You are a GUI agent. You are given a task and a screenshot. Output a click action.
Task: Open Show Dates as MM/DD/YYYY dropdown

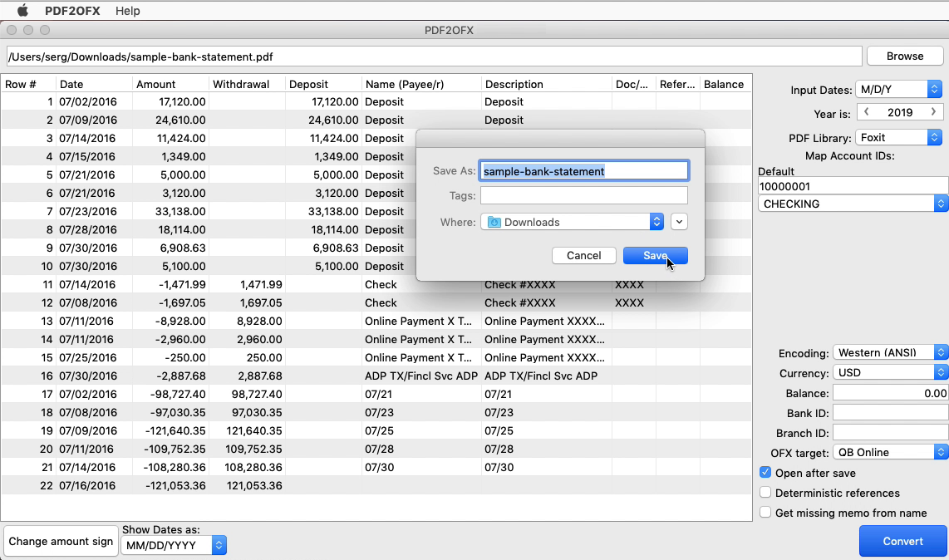coord(174,546)
